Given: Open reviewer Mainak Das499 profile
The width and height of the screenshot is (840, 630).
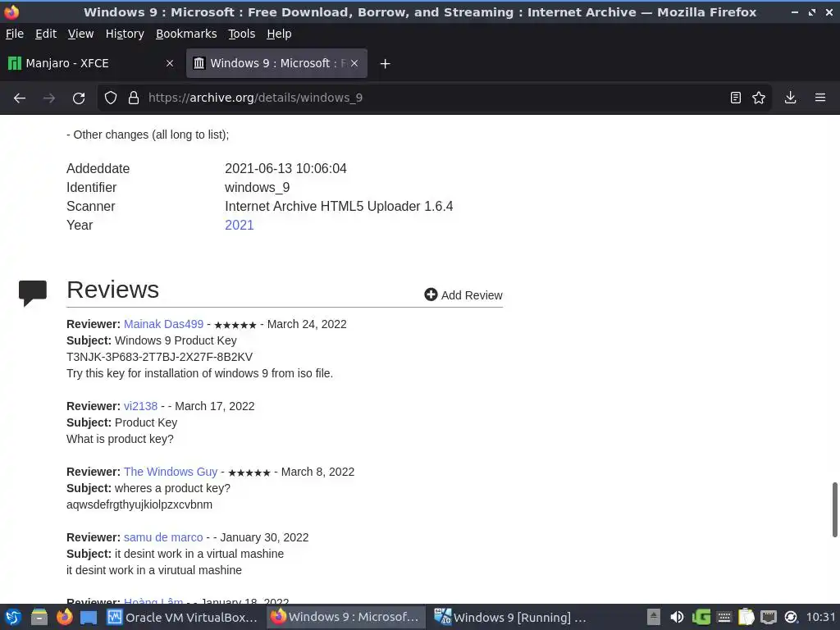Looking at the screenshot, I should click(163, 324).
